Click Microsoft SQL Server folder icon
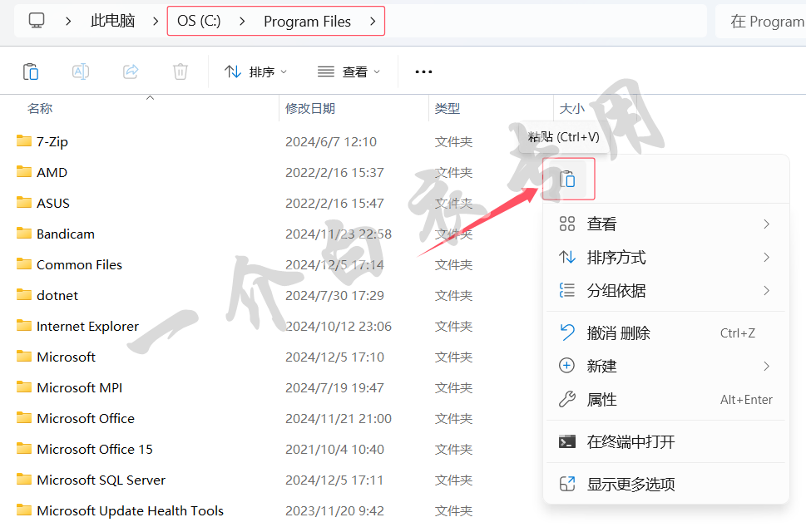This screenshot has height=532, width=806. pos(24,480)
